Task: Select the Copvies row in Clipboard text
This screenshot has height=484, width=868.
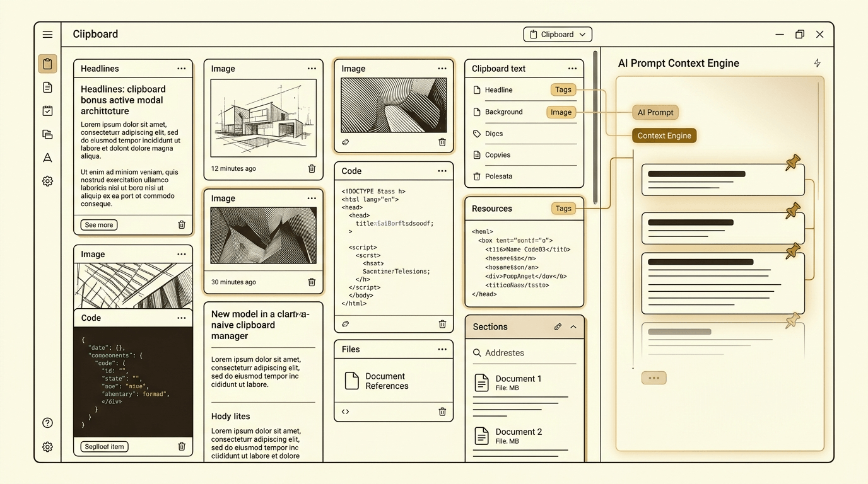Action: pos(525,155)
